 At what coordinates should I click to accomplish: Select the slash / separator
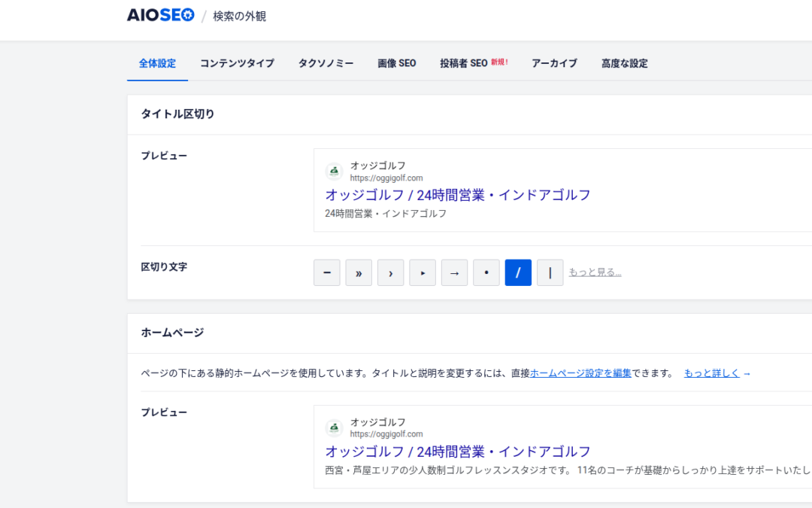[518, 272]
